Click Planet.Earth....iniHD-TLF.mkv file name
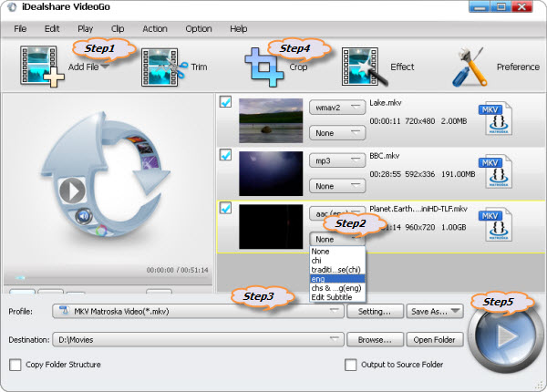Image resolution: width=547 pixels, height=392 pixels. click(x=418, y=209)
